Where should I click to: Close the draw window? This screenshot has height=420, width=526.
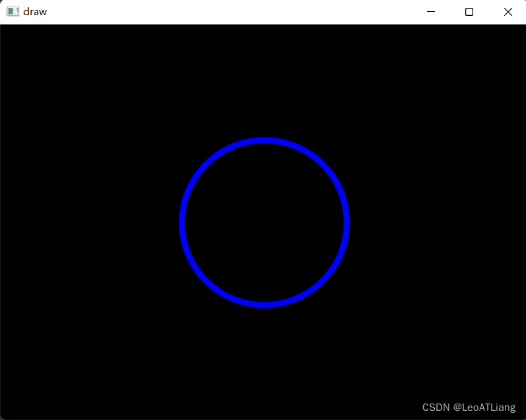pyautogui.click(x=508, y=12)
